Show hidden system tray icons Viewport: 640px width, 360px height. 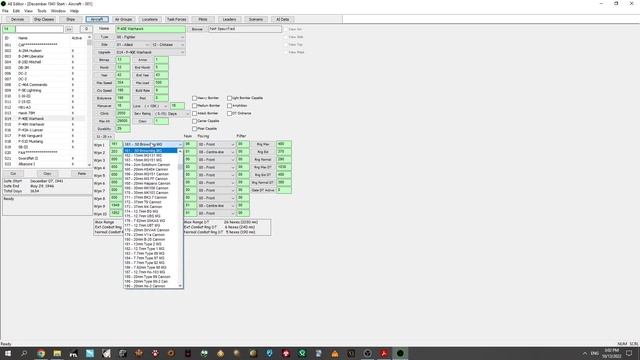[584, 353]
